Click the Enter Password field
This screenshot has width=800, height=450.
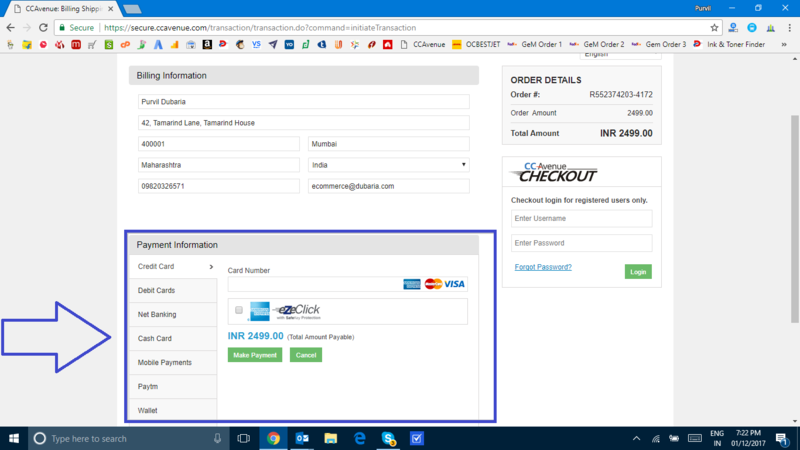tap(582, 243)
